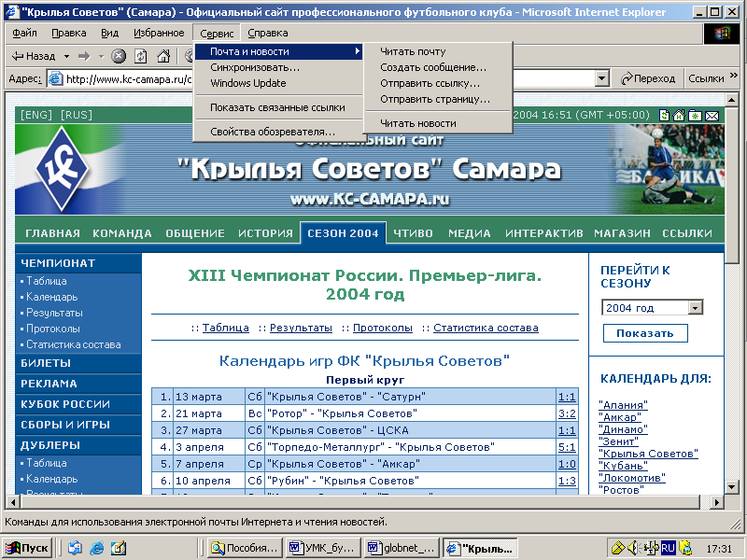Click the volume speaker tray icon
The width and height of the screenshot is (747, 560).
click(633, 548)
